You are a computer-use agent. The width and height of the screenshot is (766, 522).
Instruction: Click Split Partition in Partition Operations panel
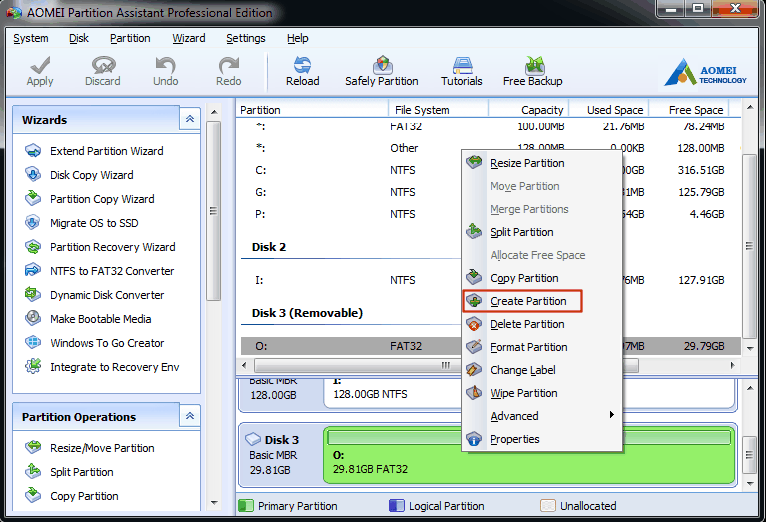tap(82, 472)
